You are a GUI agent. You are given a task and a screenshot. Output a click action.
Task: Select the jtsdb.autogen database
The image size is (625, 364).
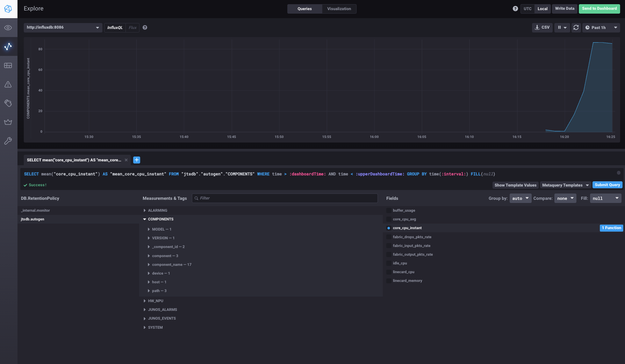point(33,219)
